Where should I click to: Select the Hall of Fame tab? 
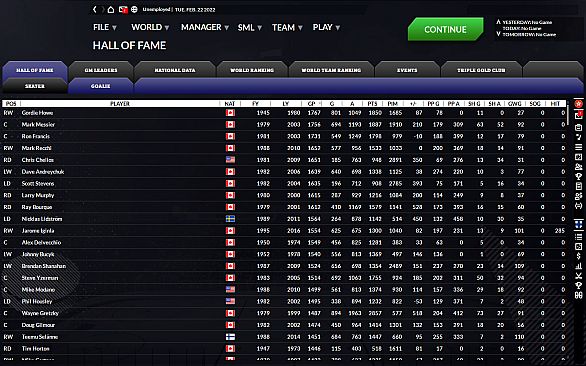(35, 70)
